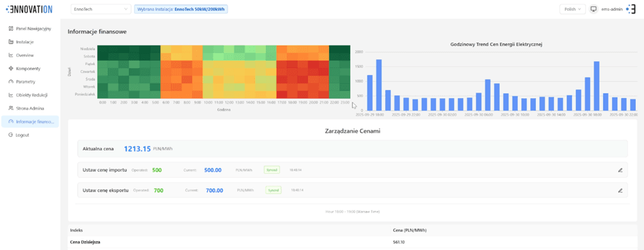Click the Hour 18:00 - 19:00 Warsaw Time note
This screenshot has width=644, height=250.
click(352, 211)
